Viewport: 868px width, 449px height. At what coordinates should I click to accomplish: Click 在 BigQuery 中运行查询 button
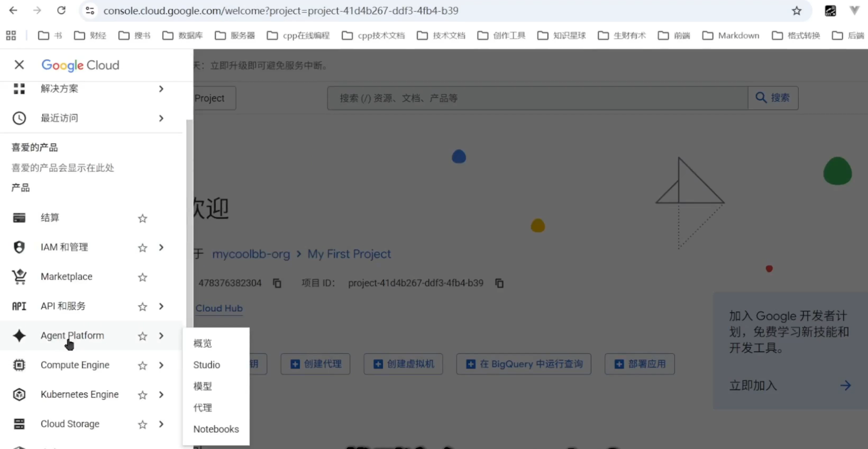(x=524, y=364)
